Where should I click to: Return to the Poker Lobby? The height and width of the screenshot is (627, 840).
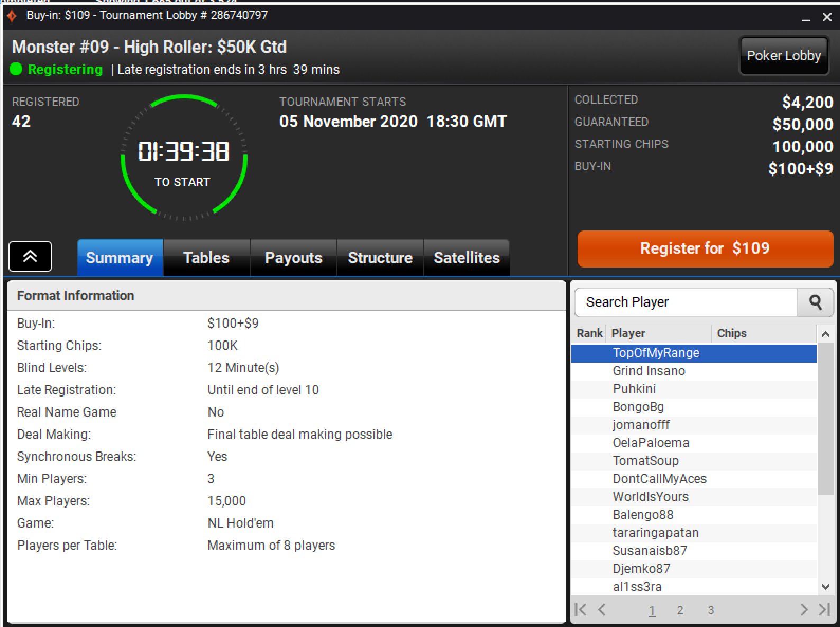point(783,56)
